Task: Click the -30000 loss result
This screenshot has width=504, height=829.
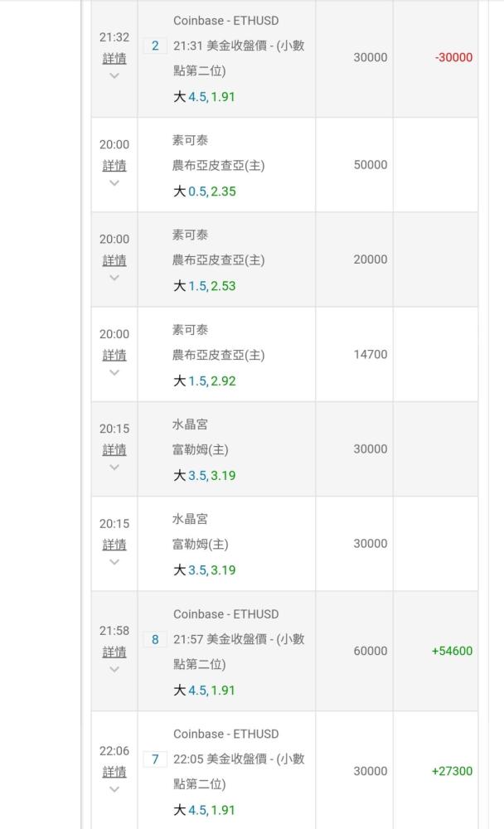Action: tap(453, 57)
